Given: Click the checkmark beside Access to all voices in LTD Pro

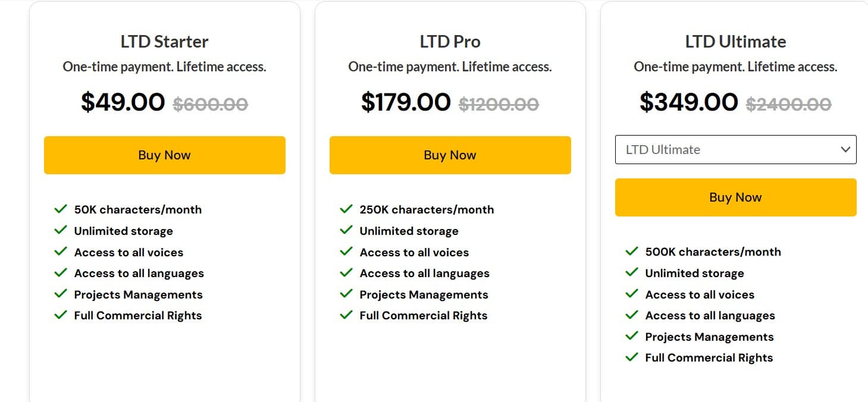Looking at the screenshot, I should pos(346,252).
